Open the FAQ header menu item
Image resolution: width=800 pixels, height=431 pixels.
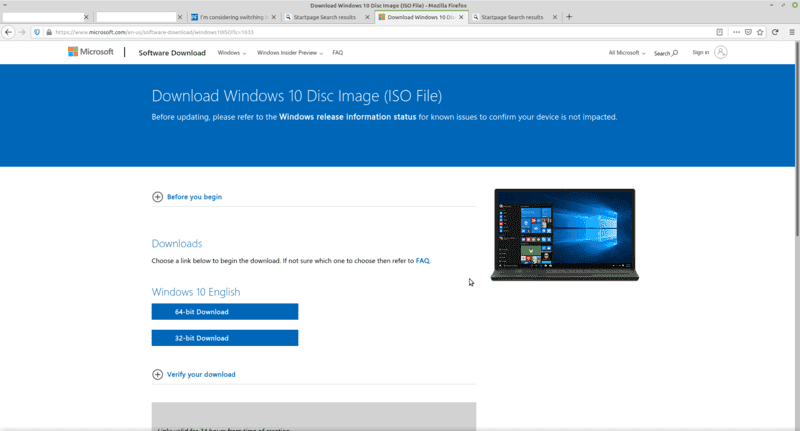[x=338, y=53]
